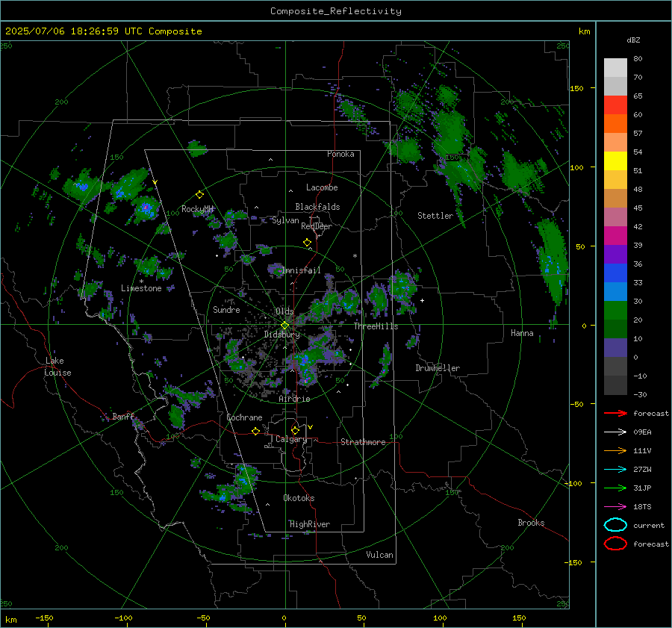Click the Drumheller city label

(x=438, y=368)
